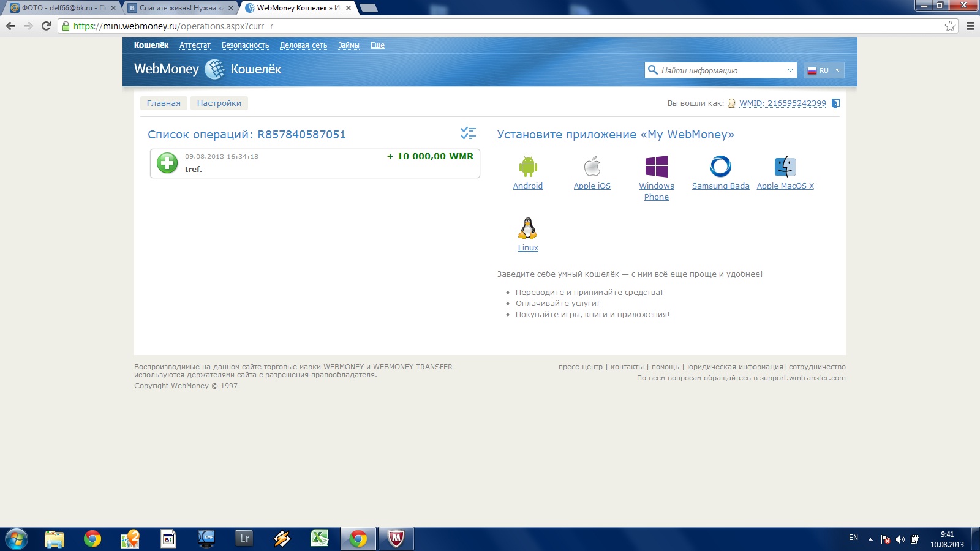Open the Деловая сеть menu item
The image size is (980, 551).
(x=303, y=45)
